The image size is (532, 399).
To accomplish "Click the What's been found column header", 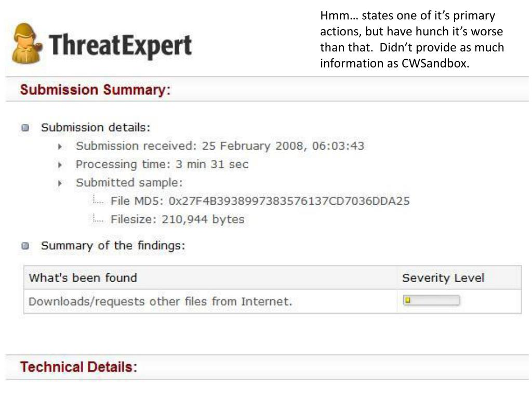I will (83, 278).
